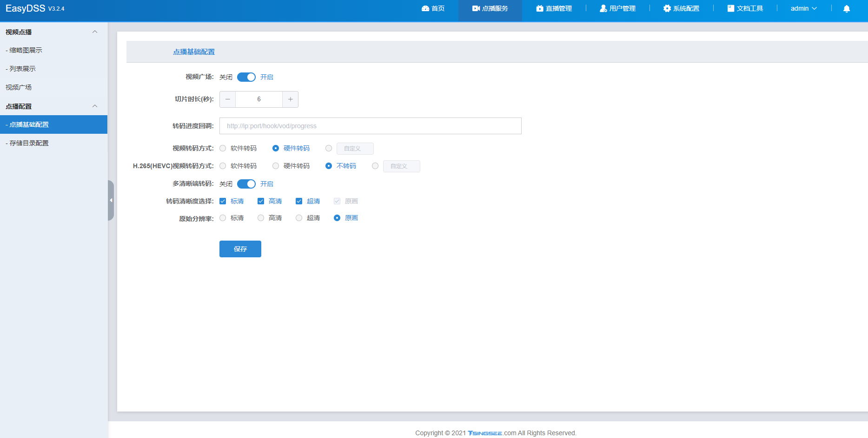This screenshot has height=438, width=868.
Task: Toggle the 视频广场 switch
Action: pos(246,77)
